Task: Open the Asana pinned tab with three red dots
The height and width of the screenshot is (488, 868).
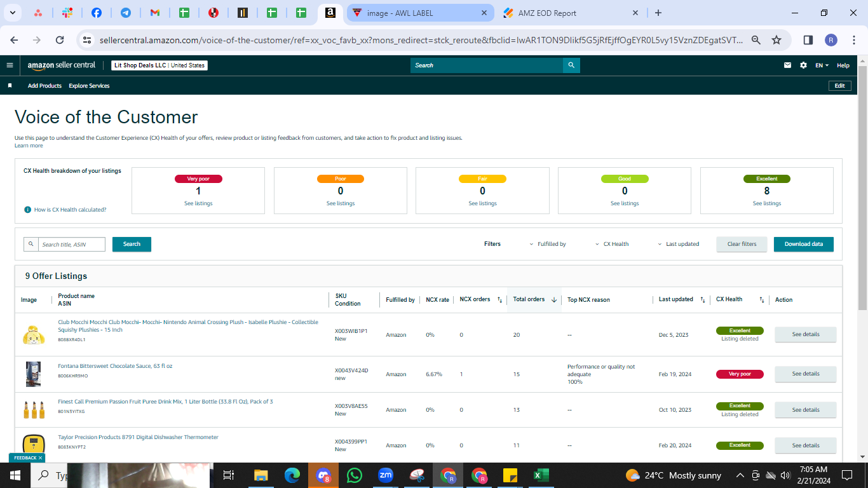Action: [38, 13]
